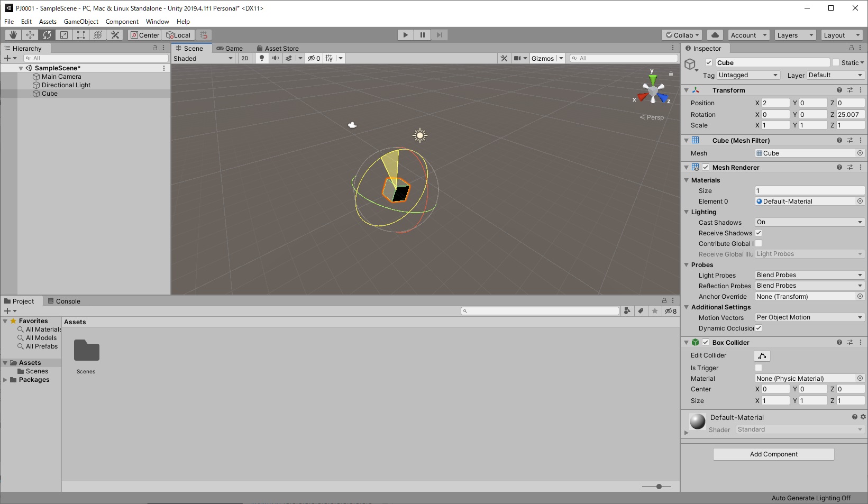Toggle the 2D view mode
The height and width of the screenshot is (504, 868).
coord(245,58)
